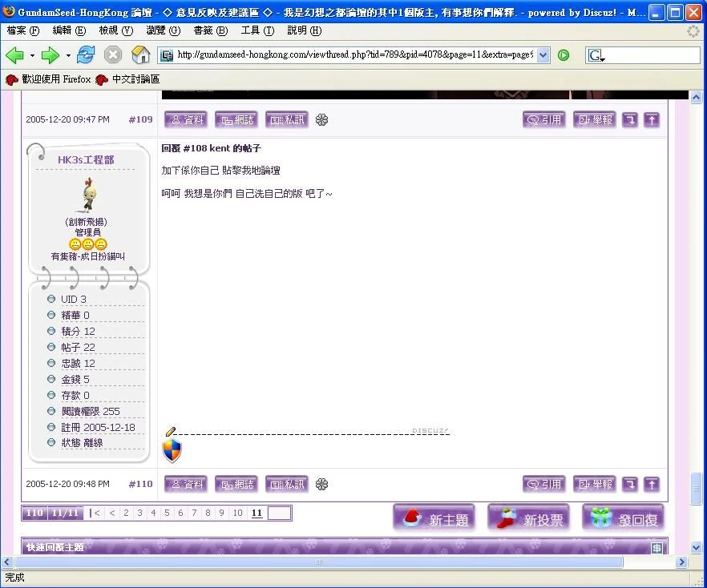Click snowflake icon on post #109 row

[x=321, y=120]
